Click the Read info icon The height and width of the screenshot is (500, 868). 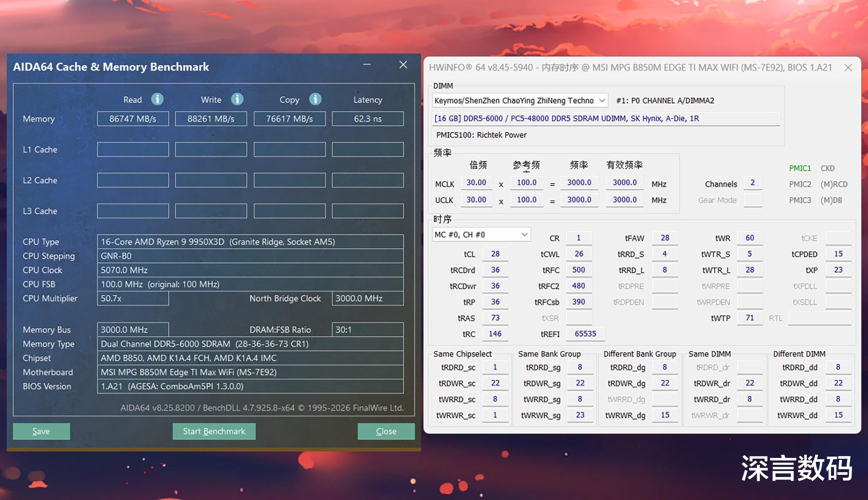tap(157, 99)
